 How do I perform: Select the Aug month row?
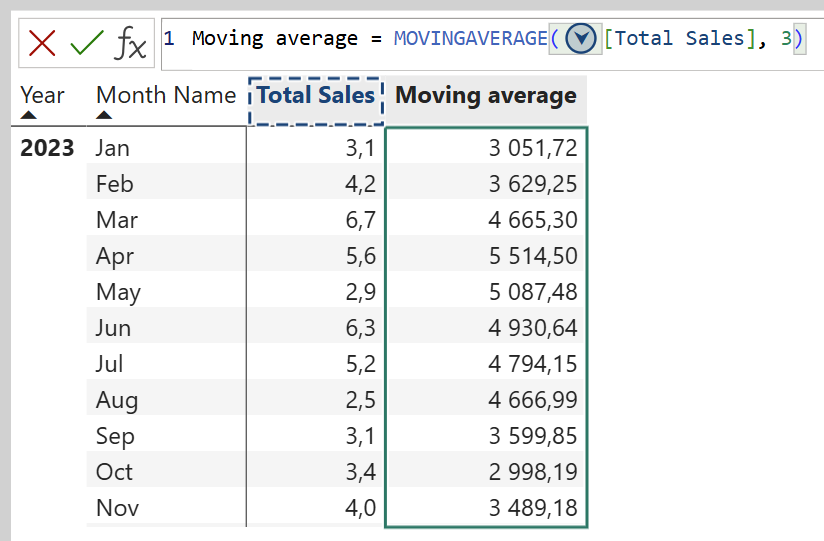pyautogui.click(x=117, y=401)
